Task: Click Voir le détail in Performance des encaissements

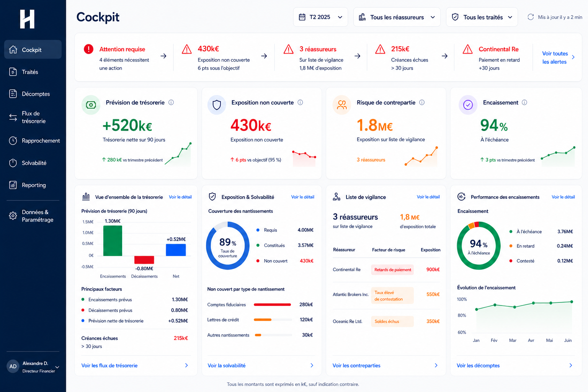Action: point(563,197)
